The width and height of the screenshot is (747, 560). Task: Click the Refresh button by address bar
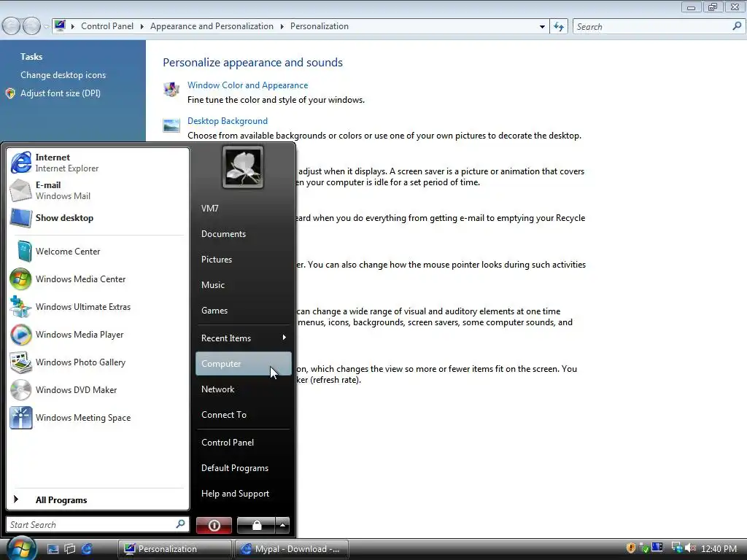559,27
